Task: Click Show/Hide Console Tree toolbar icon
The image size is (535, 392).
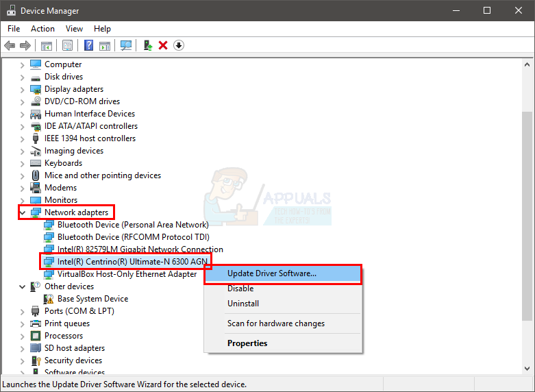Action: (47, 45)
